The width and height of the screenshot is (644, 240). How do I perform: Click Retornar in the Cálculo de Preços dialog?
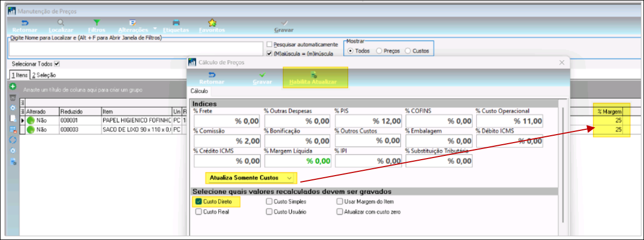click(211, 78)
